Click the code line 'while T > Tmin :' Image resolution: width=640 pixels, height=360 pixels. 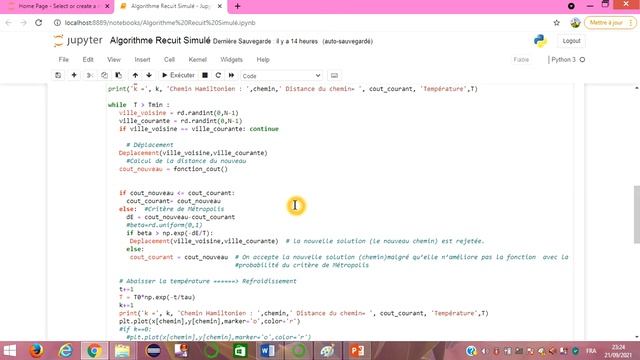(x=139, y=105)
